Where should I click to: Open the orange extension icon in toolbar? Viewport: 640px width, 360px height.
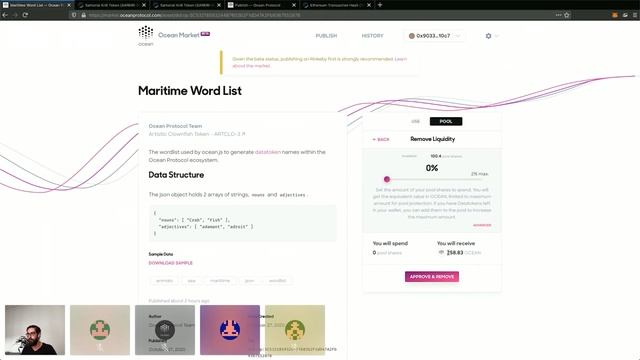tap(615, 15)
